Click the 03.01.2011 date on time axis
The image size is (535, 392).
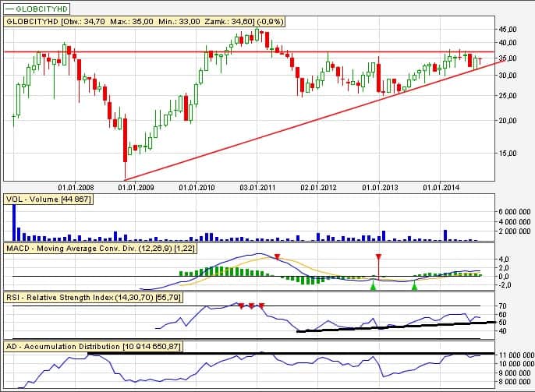pos(258,188)
